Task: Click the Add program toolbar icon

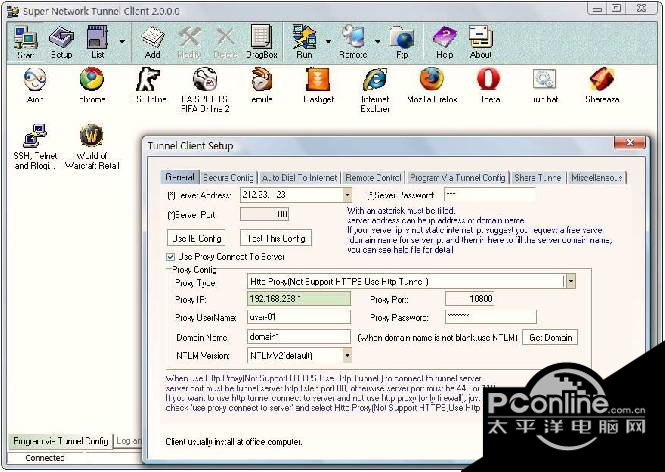Action: [x=153, y=42]
